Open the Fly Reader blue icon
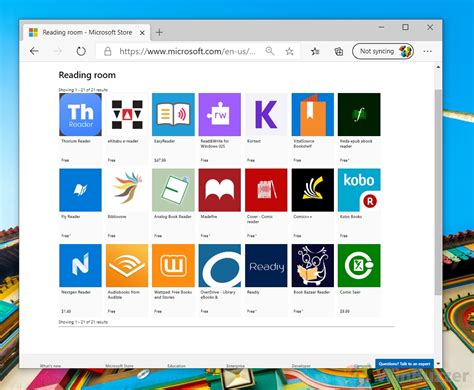 pyautogui.click(x=80, y=190)
